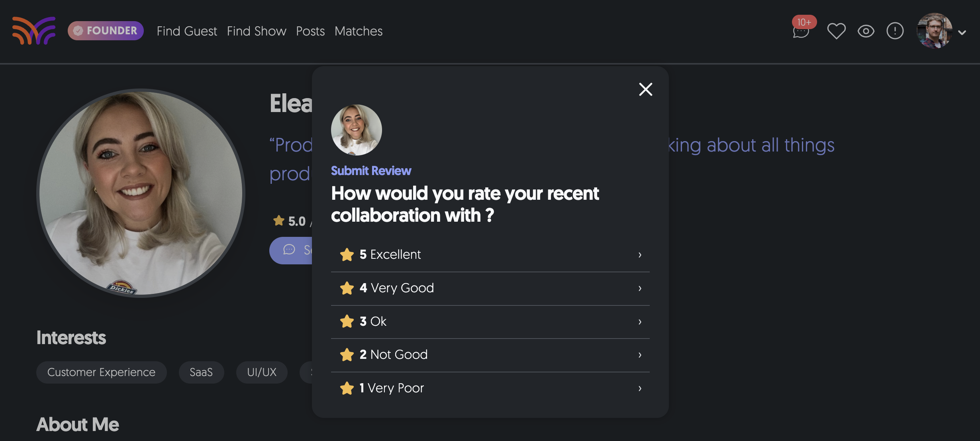The width and height of the screenshot is (980, 441).
Task: Open the favorites heart icon
Action: tap(836, 31)
